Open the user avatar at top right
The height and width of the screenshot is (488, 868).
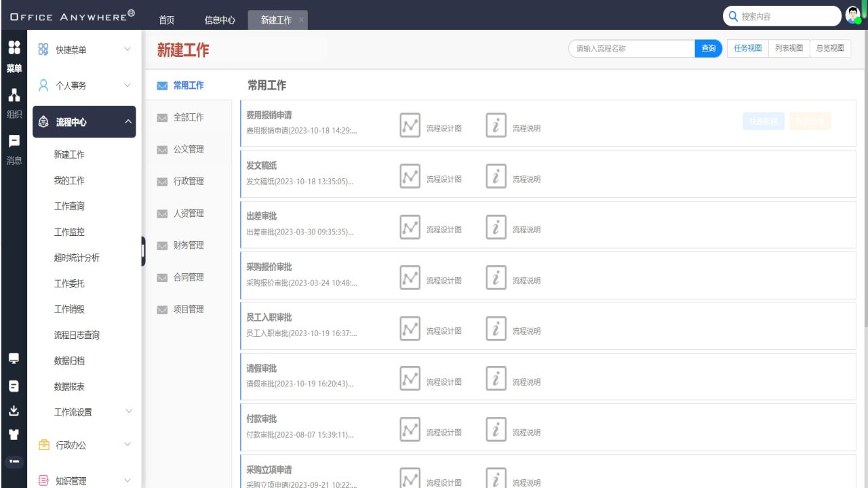[x=852, y=15]
